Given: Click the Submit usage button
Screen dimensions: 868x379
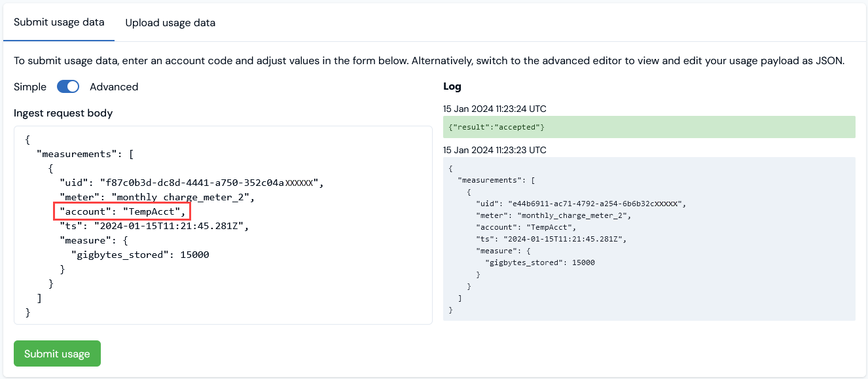Looking at the screenshot, I should 57,353.
